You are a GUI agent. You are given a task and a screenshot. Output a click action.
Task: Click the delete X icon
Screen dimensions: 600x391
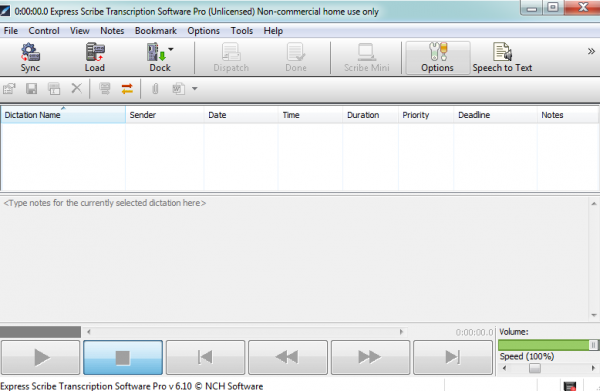pyautogui.click(x=77, y=88)
